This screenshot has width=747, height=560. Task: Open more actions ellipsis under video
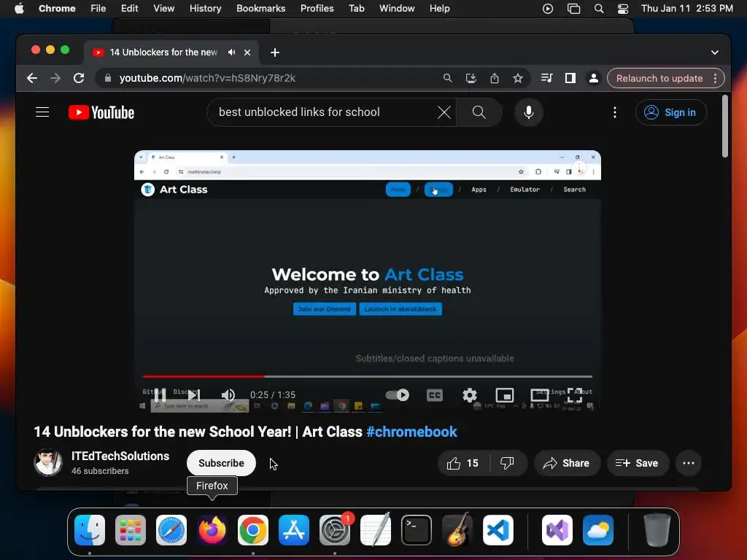coord(689,463)
